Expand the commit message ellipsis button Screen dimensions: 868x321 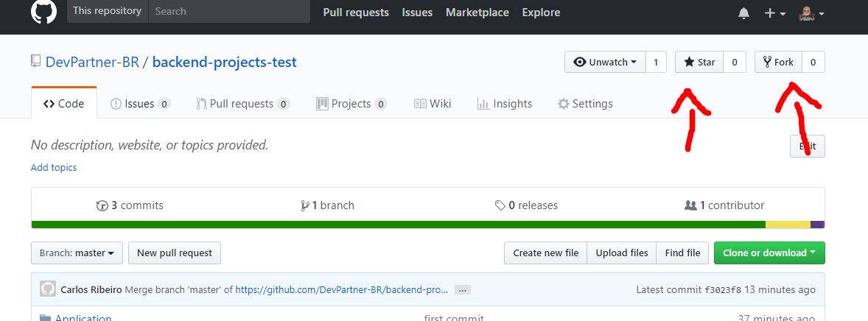coord(463,289)
